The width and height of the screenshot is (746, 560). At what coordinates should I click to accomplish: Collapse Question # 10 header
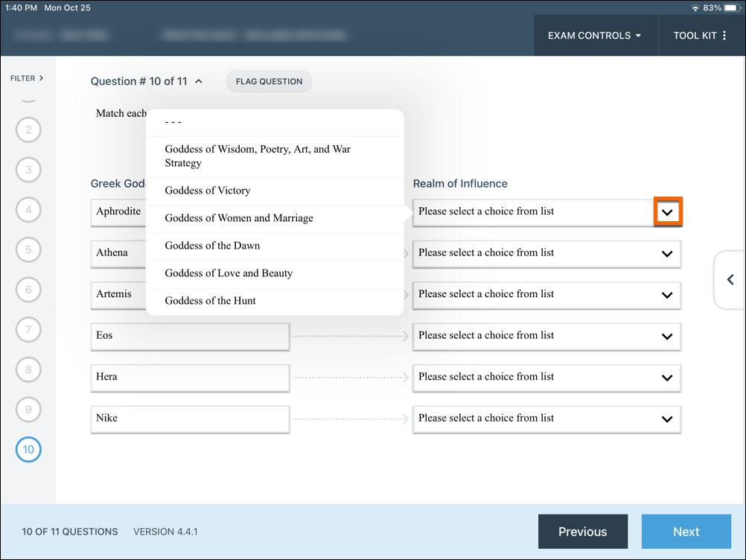pos(200,80)
